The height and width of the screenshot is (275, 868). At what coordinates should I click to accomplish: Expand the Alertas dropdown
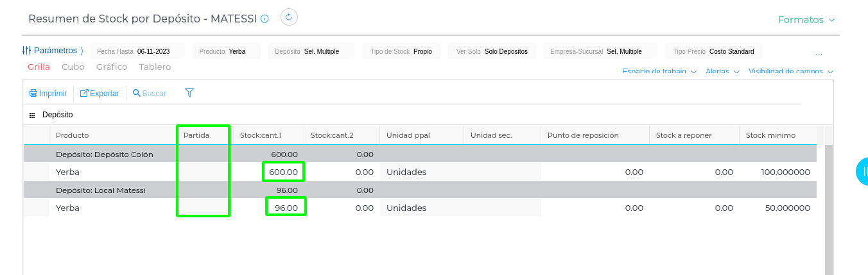click(722, 72)
